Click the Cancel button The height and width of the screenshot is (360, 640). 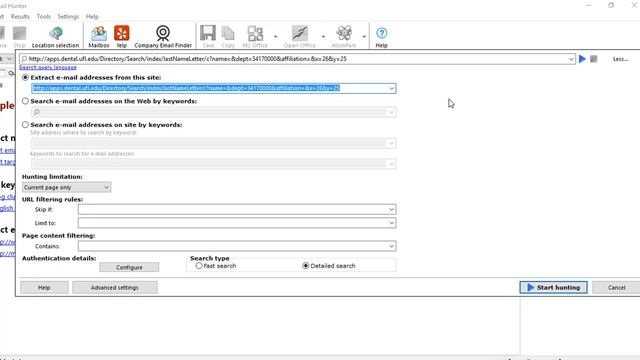pos(616,287)
